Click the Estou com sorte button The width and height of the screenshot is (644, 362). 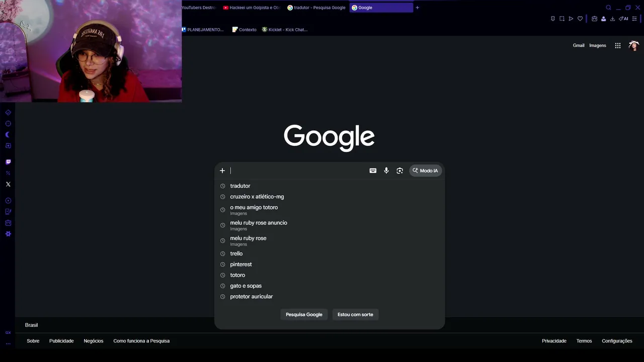coord(355,314)
